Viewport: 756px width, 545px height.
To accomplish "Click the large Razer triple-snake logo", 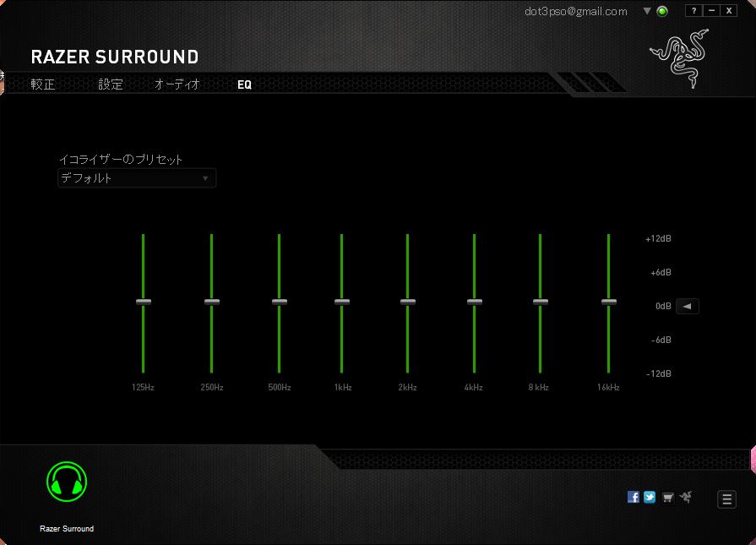I will (680, 57).
